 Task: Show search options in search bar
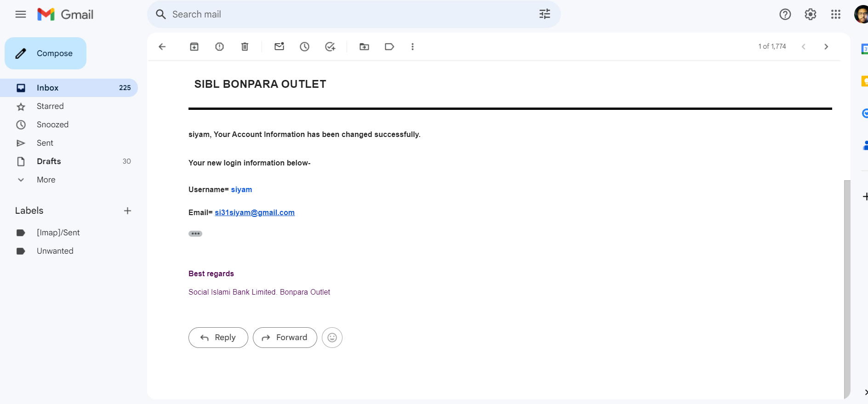coord(545,14)
